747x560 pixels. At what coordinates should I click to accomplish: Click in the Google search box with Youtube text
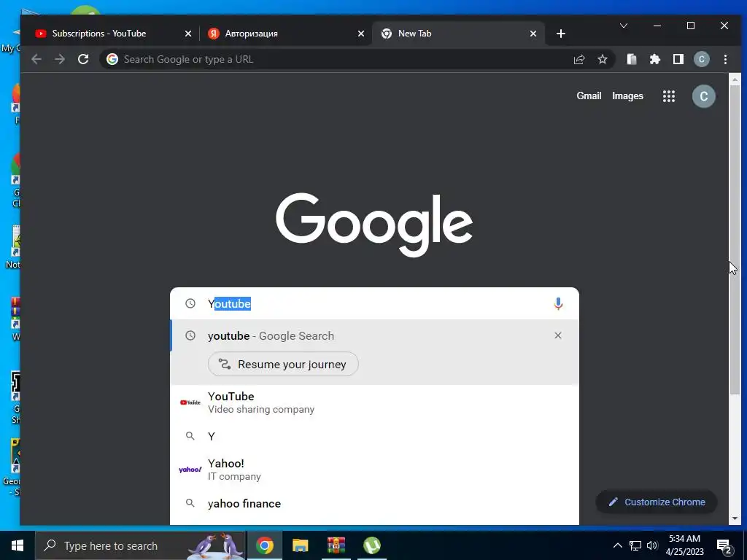tap(374, 304)
